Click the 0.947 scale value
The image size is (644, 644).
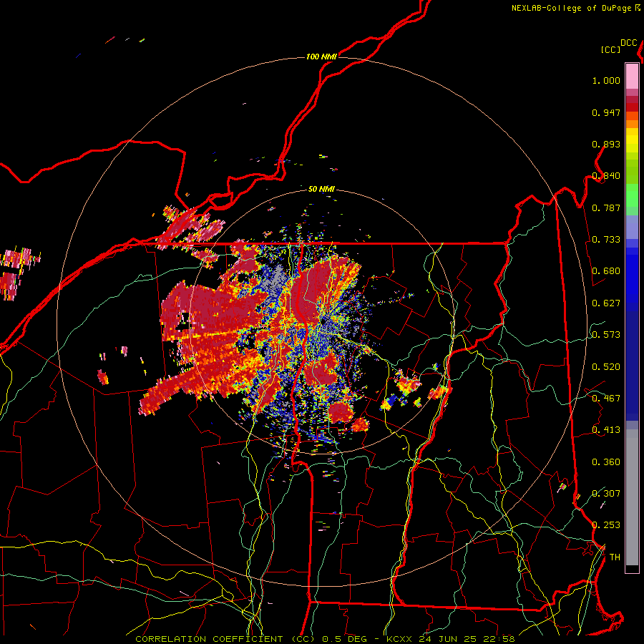coord(606,112)
